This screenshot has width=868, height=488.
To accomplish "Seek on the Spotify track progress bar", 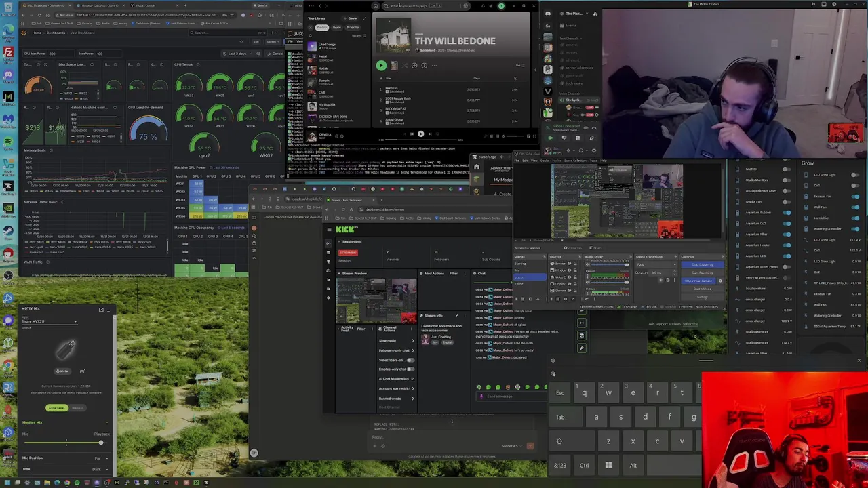I will pyautogui.click(x=420, y=140).
